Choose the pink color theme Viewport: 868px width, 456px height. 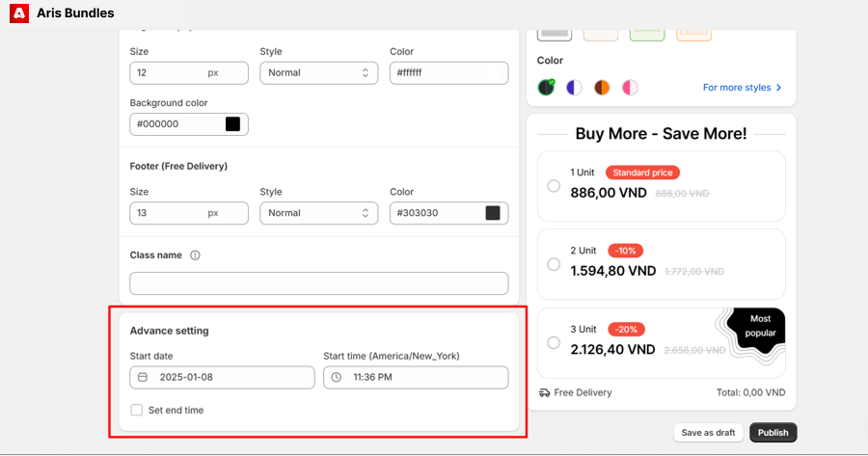(x=630, y=88)
